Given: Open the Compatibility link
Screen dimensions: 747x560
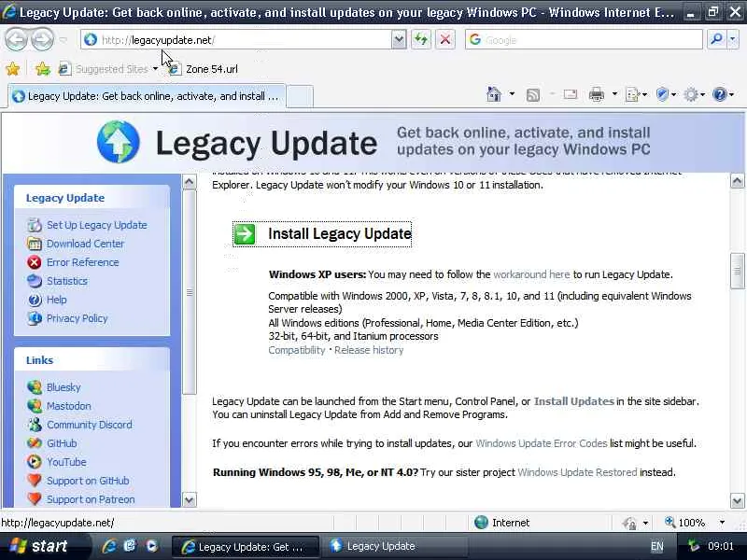Looking at the screenshot, I should [x=296, y=350].
